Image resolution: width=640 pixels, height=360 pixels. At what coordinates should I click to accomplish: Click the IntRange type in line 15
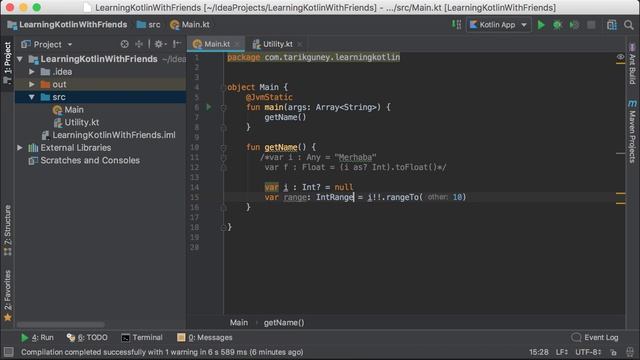(335, 198)
